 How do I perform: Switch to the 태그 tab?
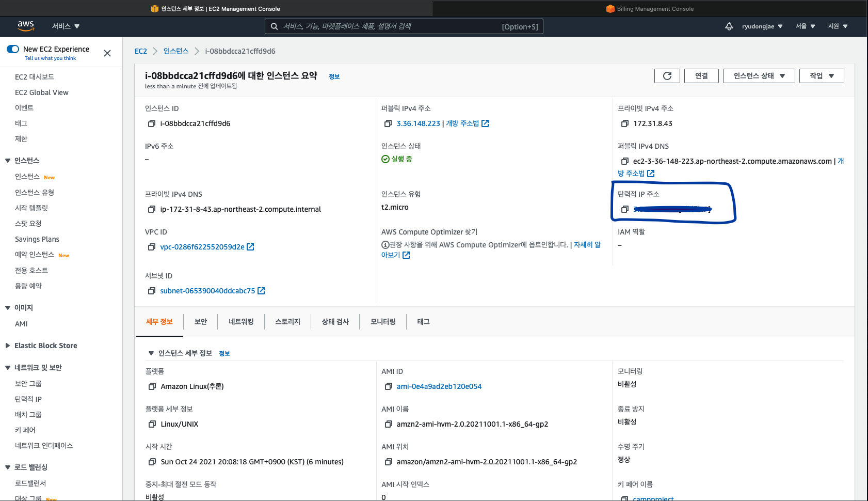423,322
